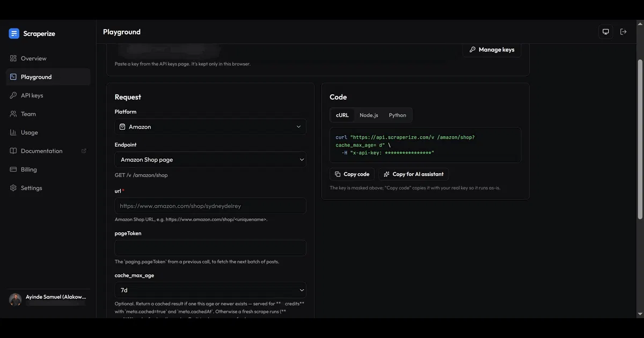Click the "Amazon Shop URL, e.g." helper text
The width and height of the screenshot is (644, 338).
[x=191, y=219]
